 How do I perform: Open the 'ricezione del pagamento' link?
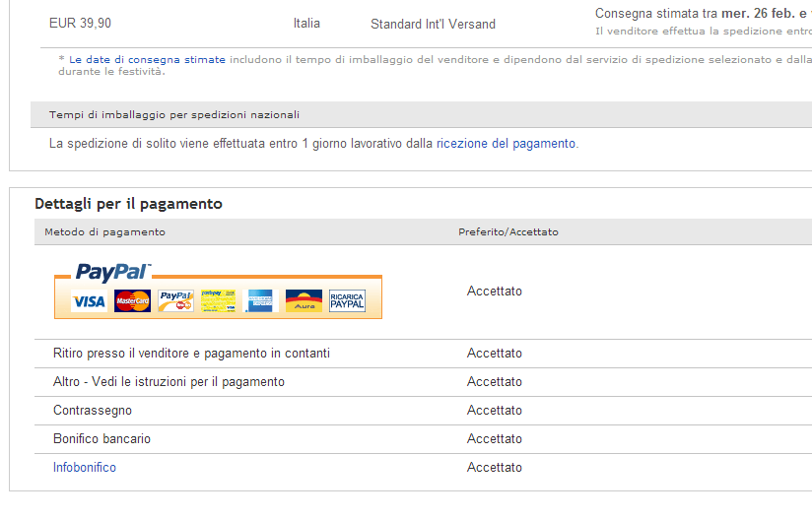506,144
